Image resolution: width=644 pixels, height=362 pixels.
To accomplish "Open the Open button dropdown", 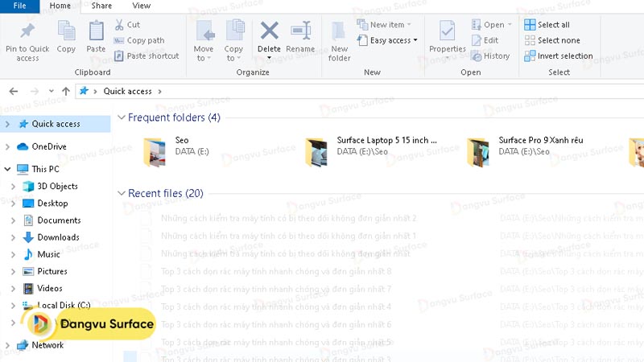I will [x=510, y=25].
